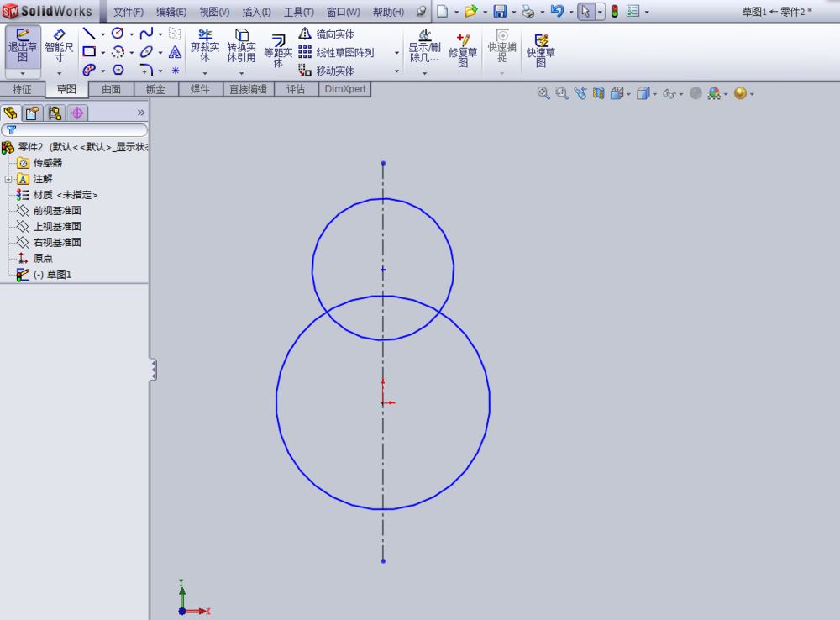Open the 视图(V) menu

(x=214, y=12)
